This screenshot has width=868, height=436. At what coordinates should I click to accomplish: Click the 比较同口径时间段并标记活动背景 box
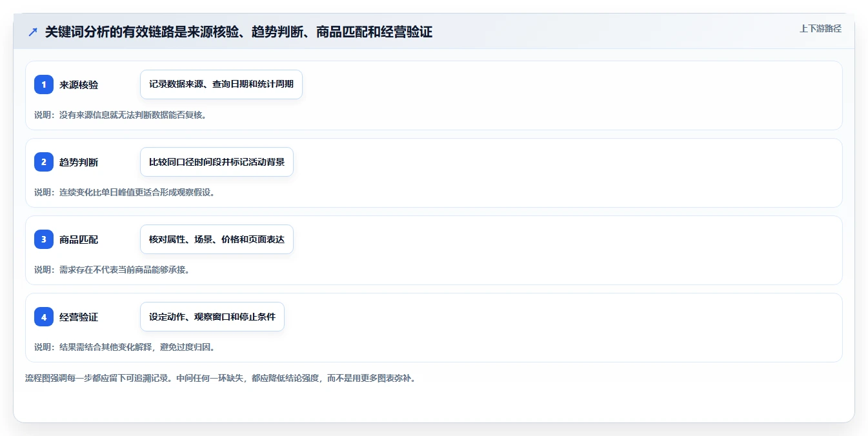pyautogui.click(x=217, y=162)
